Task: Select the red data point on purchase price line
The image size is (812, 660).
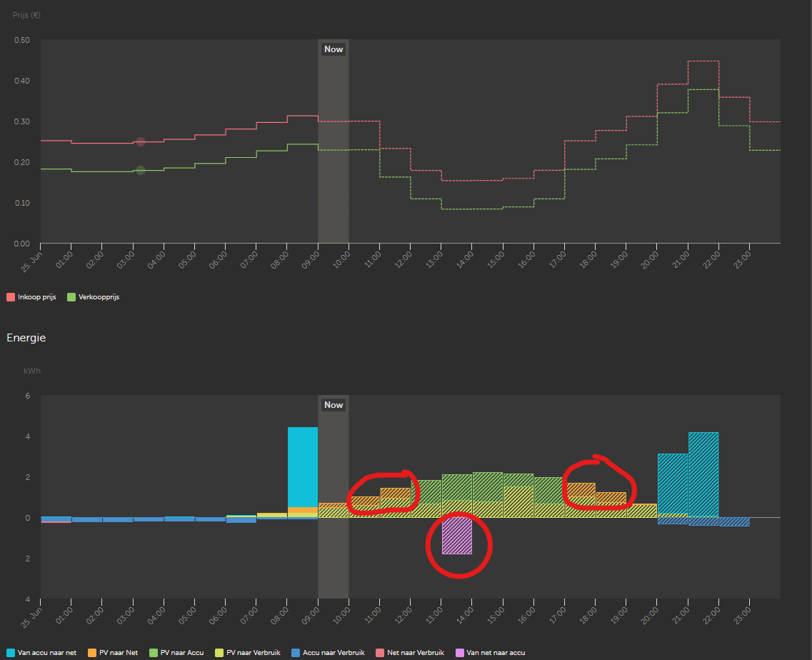Action: (141, 142)
